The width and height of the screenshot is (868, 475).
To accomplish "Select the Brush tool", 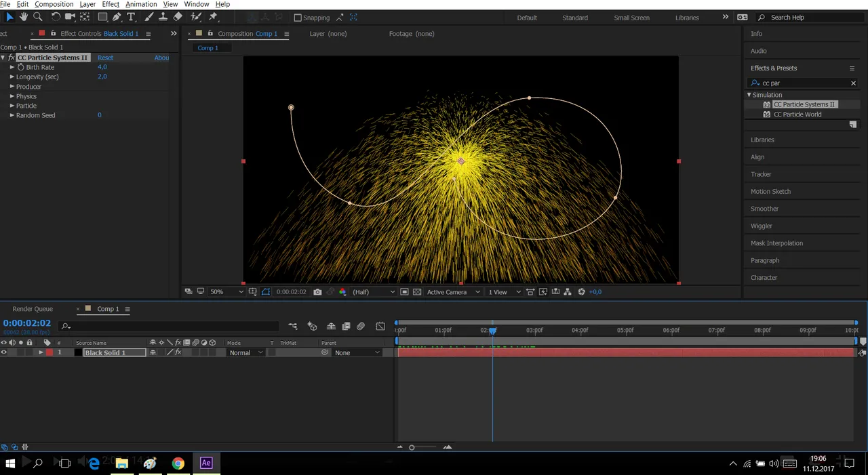I will tap(149, 17).
